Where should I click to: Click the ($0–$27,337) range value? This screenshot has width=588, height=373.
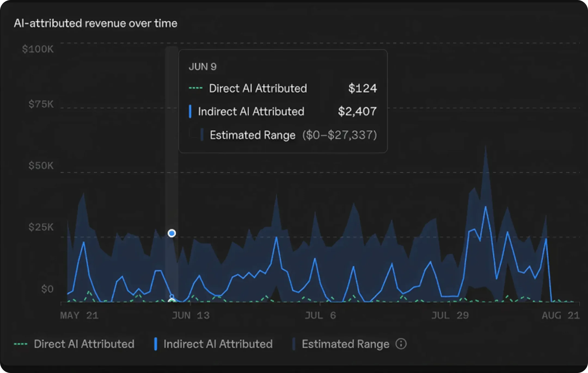(x=340, y=135)
